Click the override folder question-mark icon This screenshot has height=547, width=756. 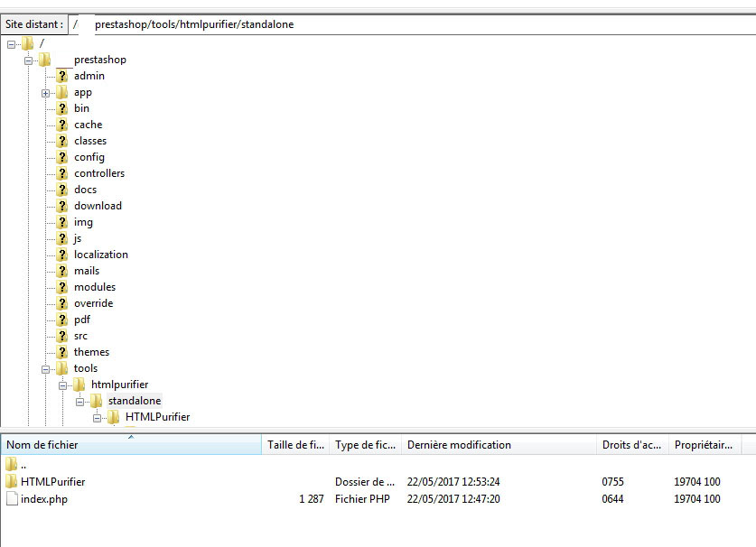(61, 303)
